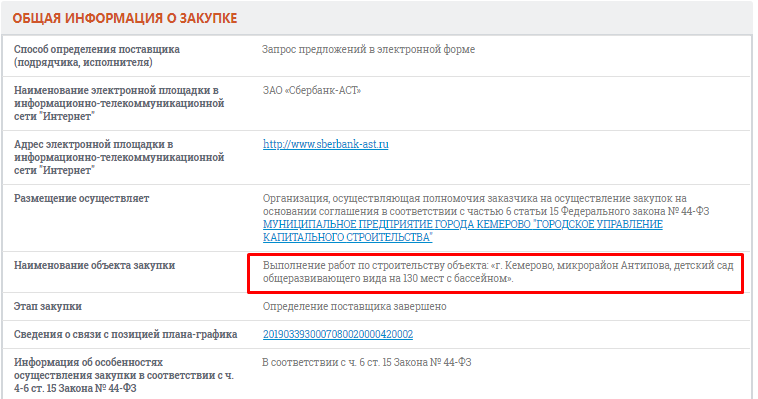
Task: Select 'Запрос предложений в электронной форме' value
Action: pos(368,49)
